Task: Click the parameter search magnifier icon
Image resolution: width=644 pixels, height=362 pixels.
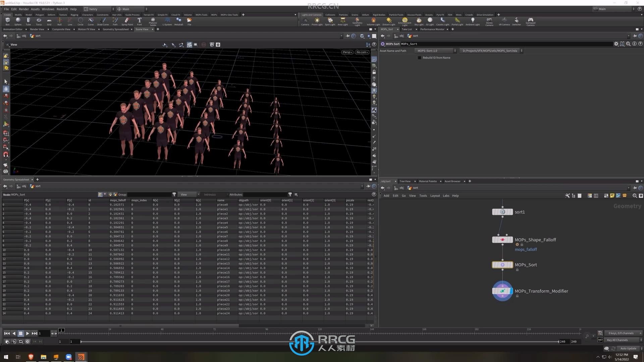Action: click(x=628, y=44)
